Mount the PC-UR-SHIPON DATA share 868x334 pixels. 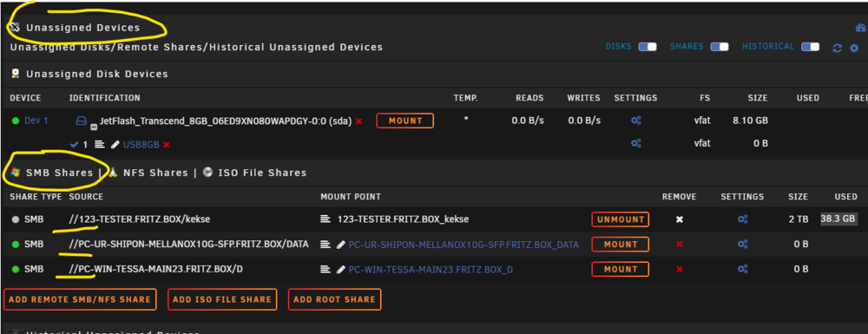coord(620,244)
